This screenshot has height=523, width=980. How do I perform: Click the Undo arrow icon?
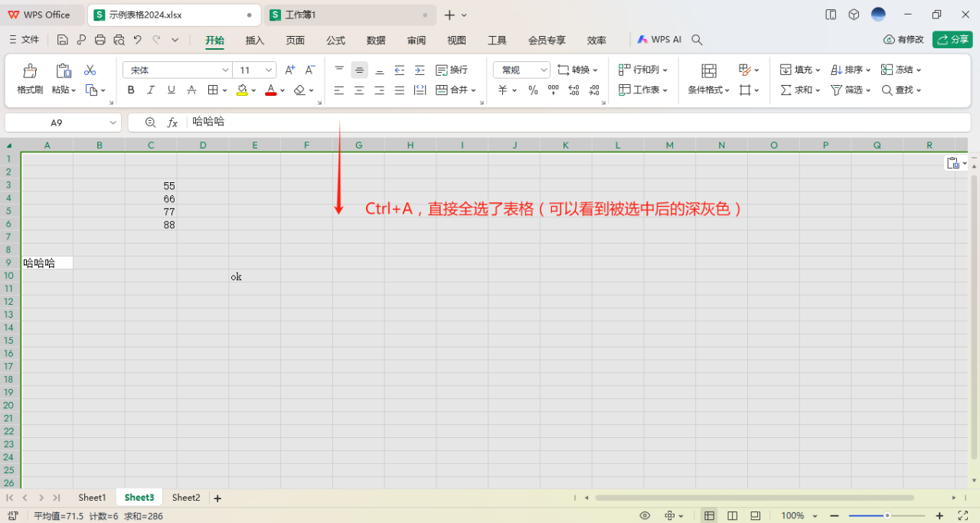click(138, 40)
